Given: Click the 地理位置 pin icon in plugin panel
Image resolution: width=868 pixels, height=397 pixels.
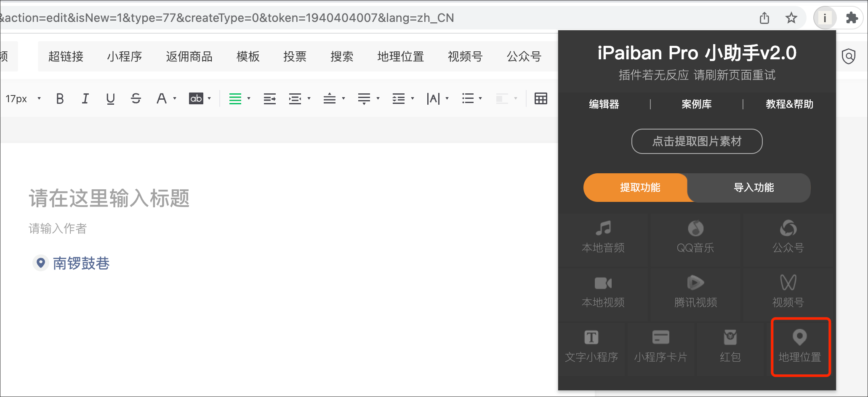Looking at the screenshot, I should click(x=799, y=337).
